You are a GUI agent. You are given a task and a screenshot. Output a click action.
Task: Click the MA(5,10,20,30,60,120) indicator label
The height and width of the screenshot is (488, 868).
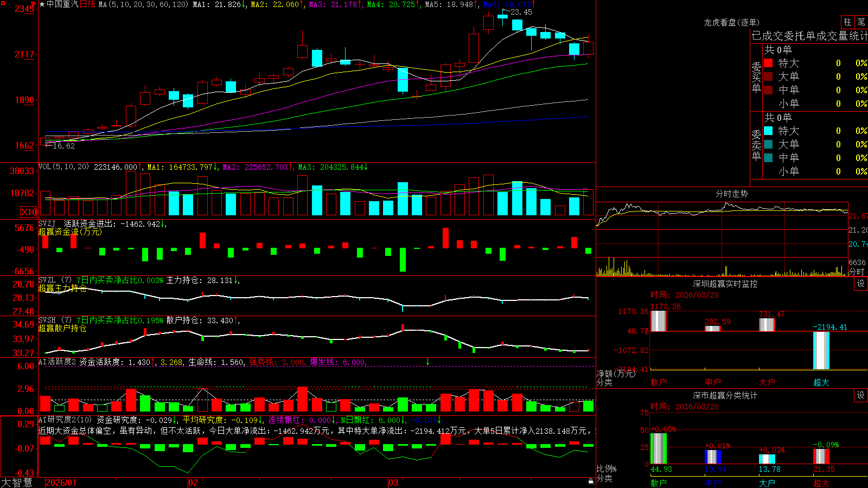pyautogui.click(x=143, y=4)
